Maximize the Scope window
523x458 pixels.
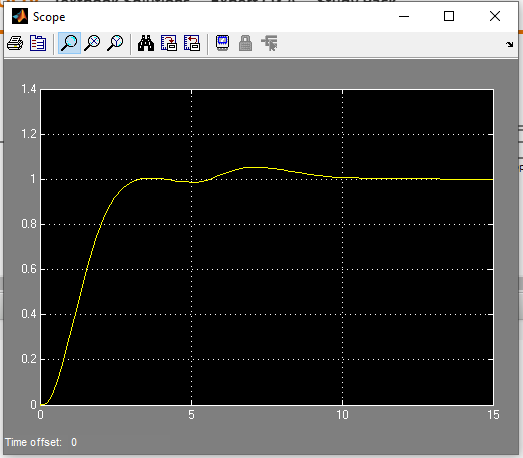point(449,16)
